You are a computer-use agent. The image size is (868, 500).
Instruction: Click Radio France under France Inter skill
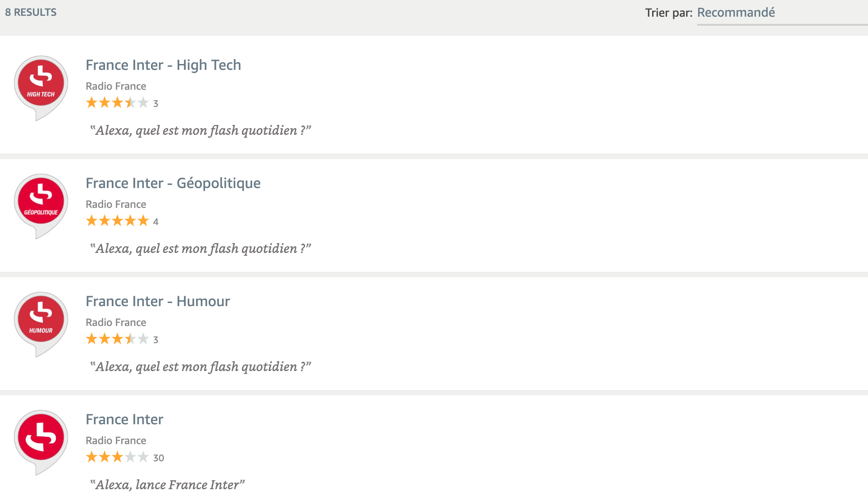(116, 440)
